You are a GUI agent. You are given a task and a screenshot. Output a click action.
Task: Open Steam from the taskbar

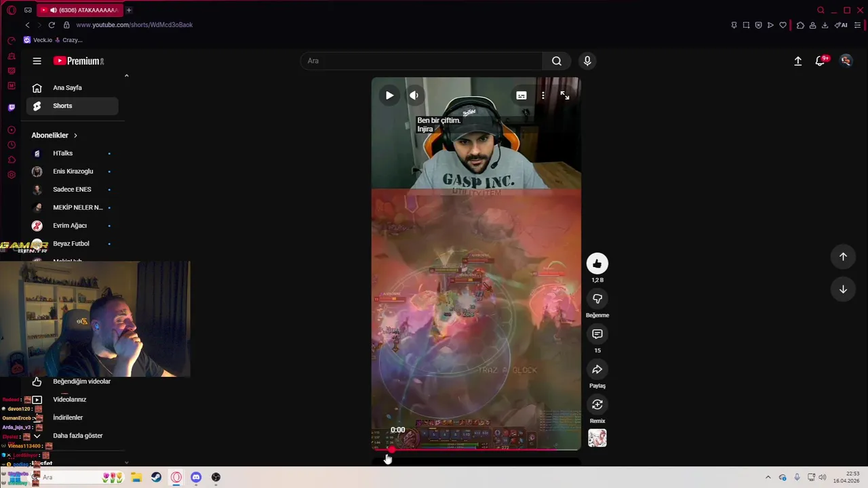point(156,477)
